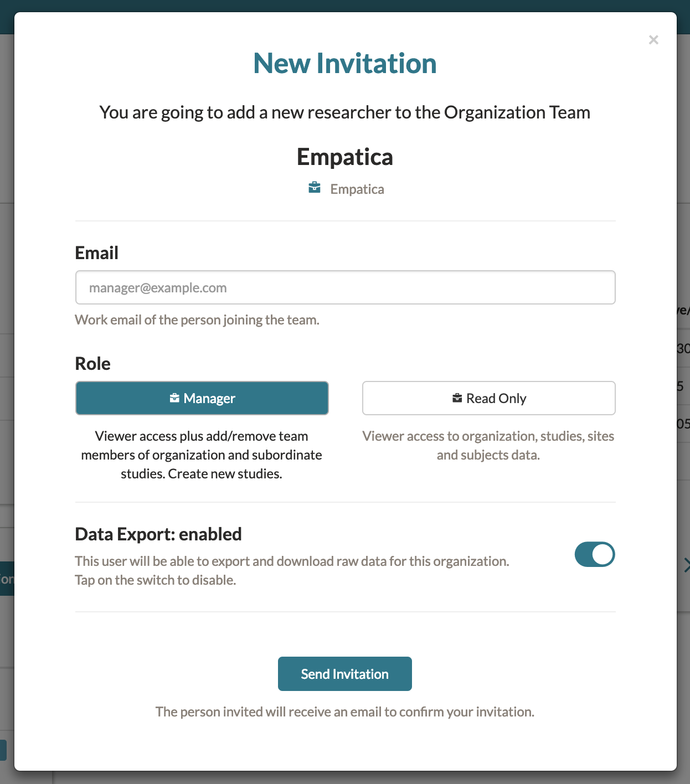Click the partially hidden chevron behind dialog edge
Viewport: 690px width, 784px height.
pyautogui.click(x=687, y=565)
